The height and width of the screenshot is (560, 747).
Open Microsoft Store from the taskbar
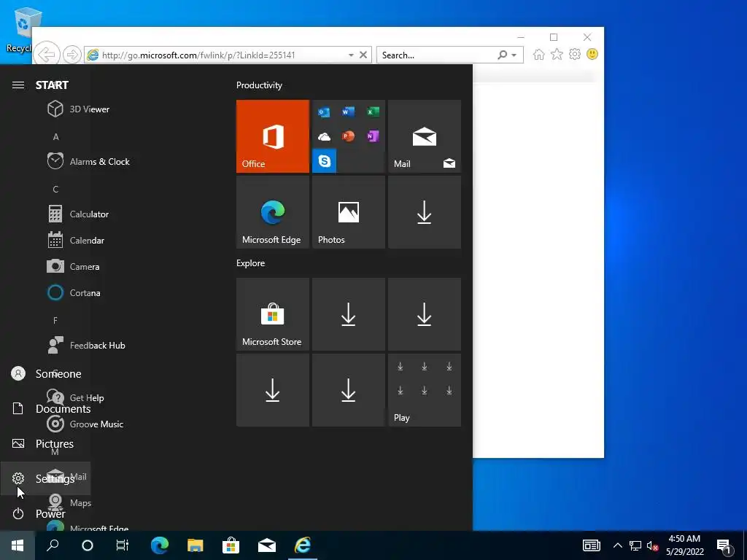pyautogui.click(x=231, y=545)
